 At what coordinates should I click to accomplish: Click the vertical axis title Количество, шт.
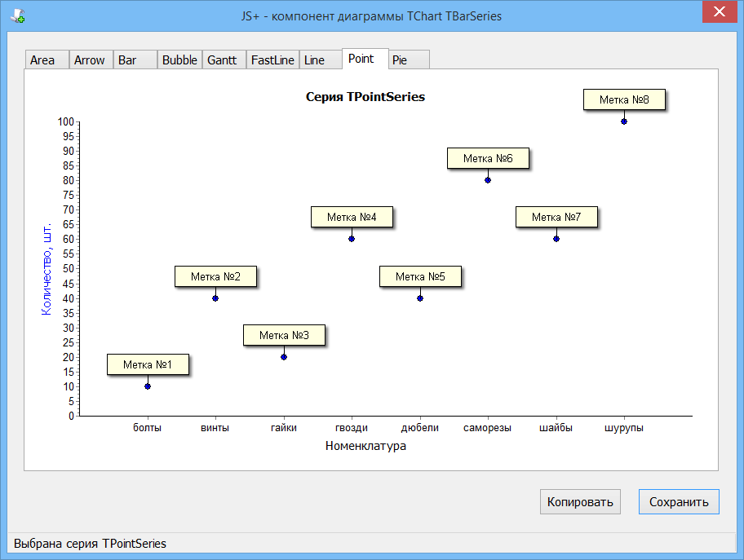[46, 269]
